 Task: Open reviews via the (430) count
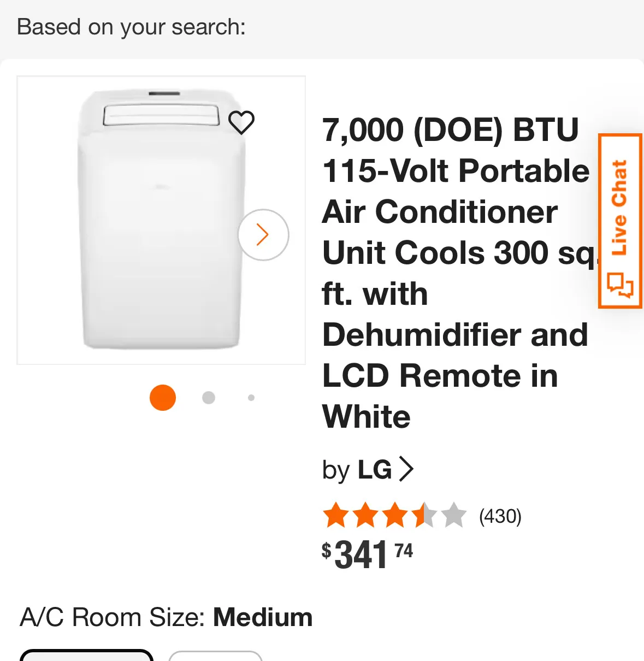(500, 516)
